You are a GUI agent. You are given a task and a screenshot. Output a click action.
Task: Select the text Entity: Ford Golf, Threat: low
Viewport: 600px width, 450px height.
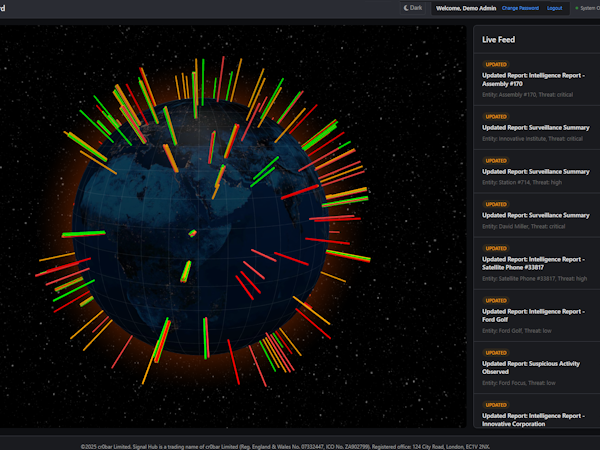point(517,331)
